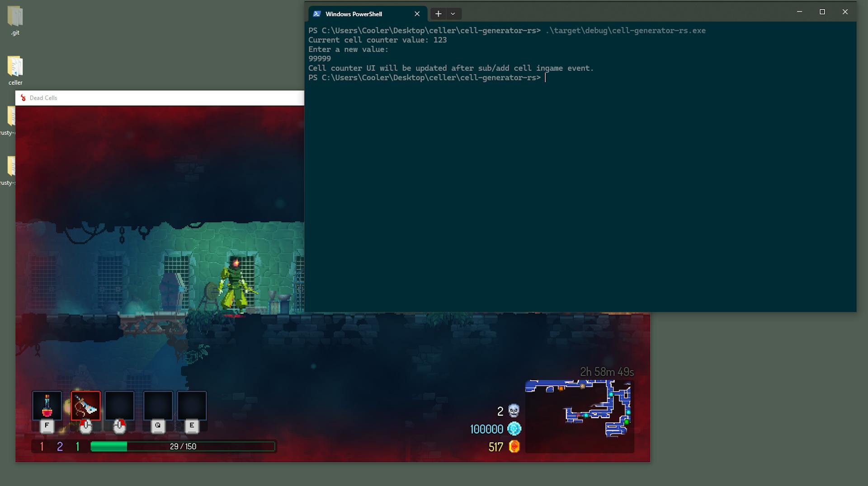The height and width of the screenshot is (486, 868).
Task: Open a new terminal tab with the plus button
Action: (x=437, y=14)
